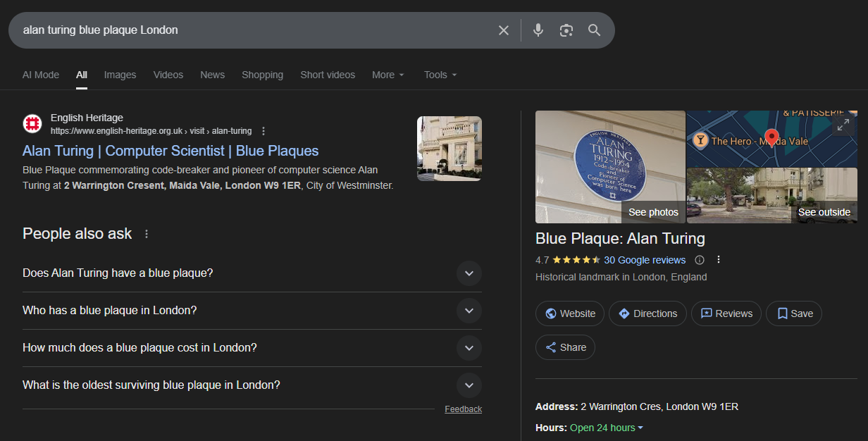Click the expand arrow on the map thumbnail
The height and width of the screenshot is (441, 868).
tap(843, 124)
